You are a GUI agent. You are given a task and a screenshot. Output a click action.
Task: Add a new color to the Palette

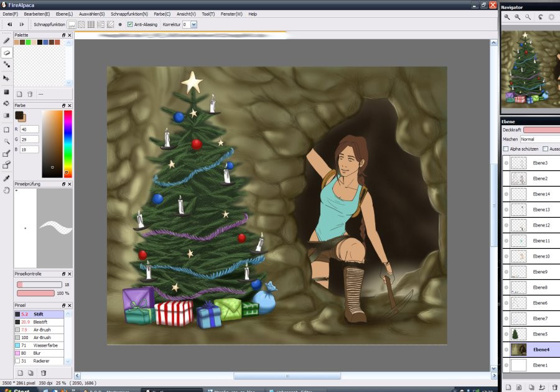coord(20,94)
